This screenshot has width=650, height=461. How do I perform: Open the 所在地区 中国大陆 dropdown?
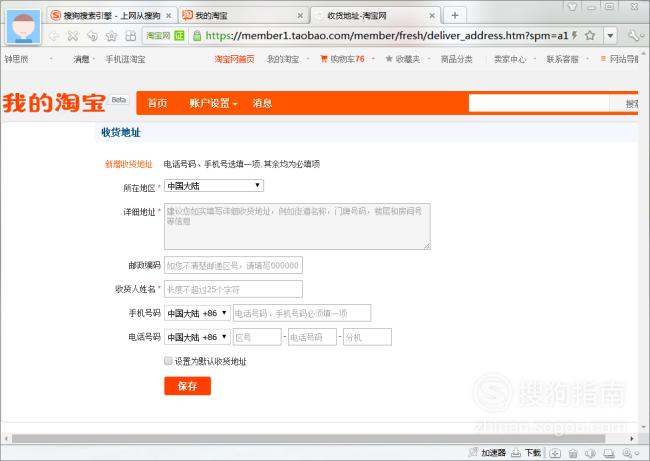point(214,186)
